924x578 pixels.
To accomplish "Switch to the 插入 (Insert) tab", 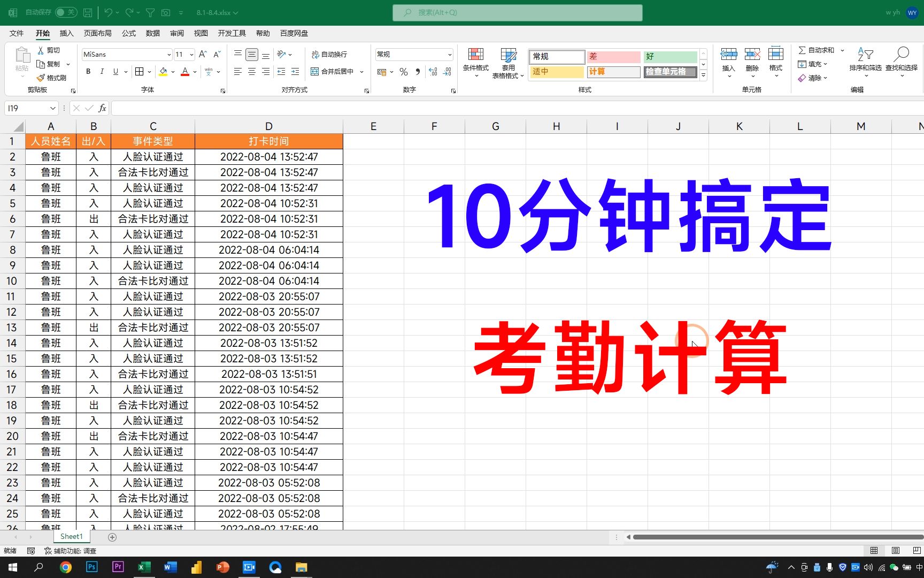I will (66, 33).
